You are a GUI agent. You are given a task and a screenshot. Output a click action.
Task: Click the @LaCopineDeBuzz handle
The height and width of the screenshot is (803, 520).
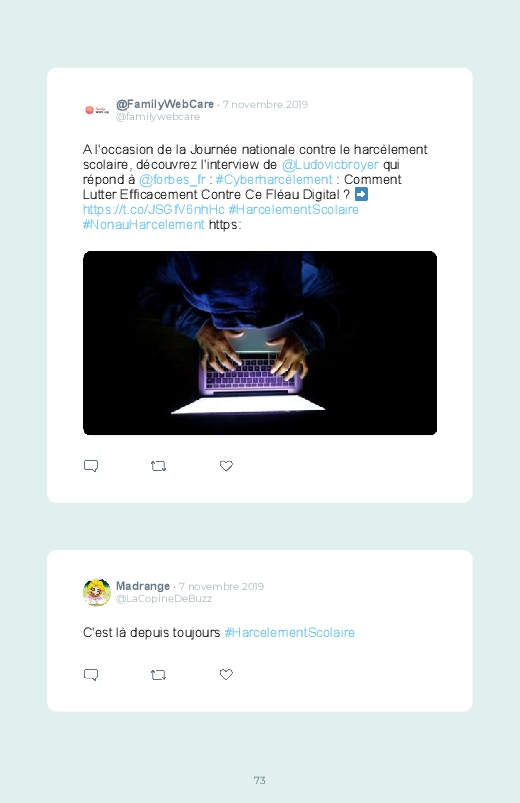(x=164, y=599)
